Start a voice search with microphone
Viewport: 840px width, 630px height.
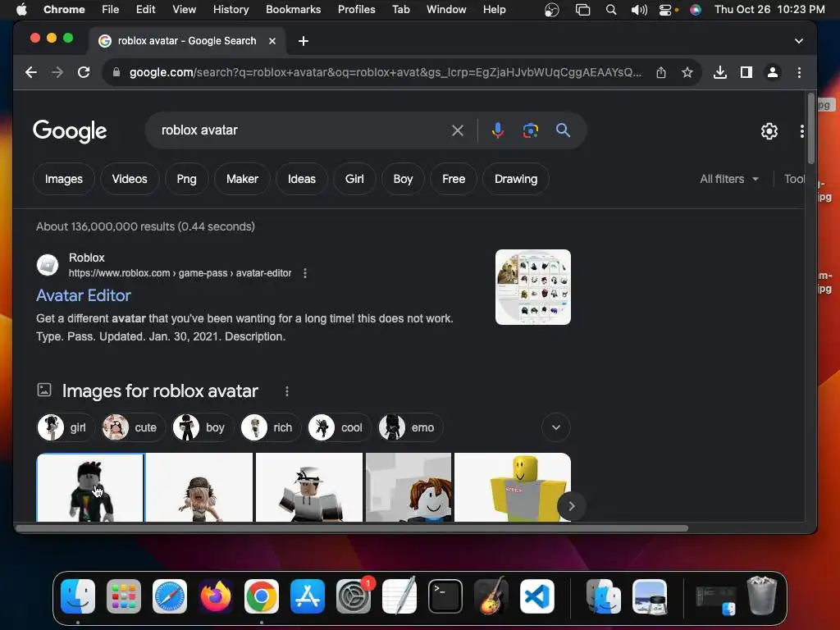(498, 130)
